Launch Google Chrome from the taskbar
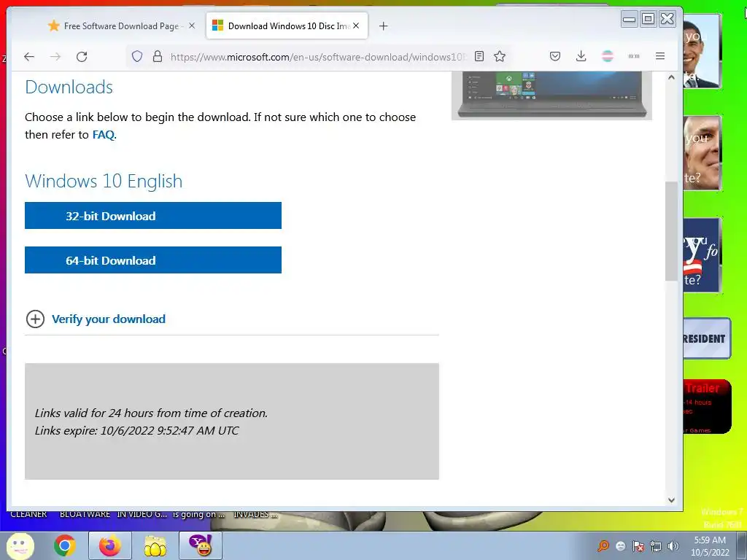The height and width of the screenshot is (560, 747). tap(65, 545)
